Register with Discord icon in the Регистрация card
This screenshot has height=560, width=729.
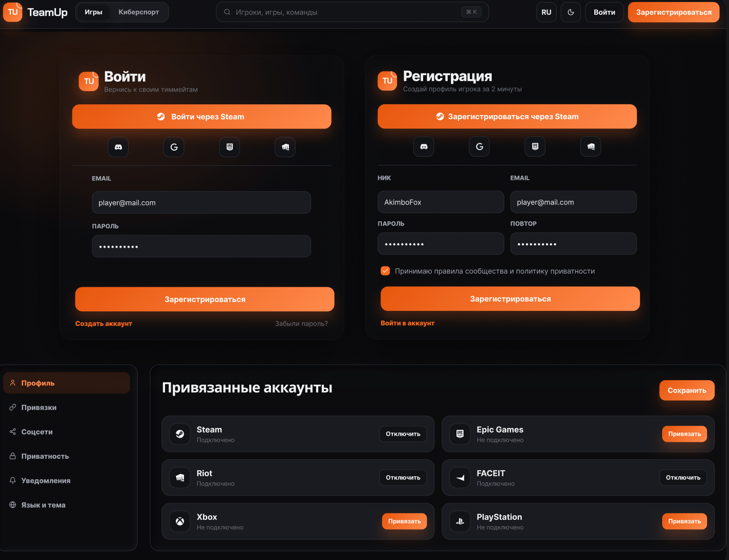[x=424, y=146]
